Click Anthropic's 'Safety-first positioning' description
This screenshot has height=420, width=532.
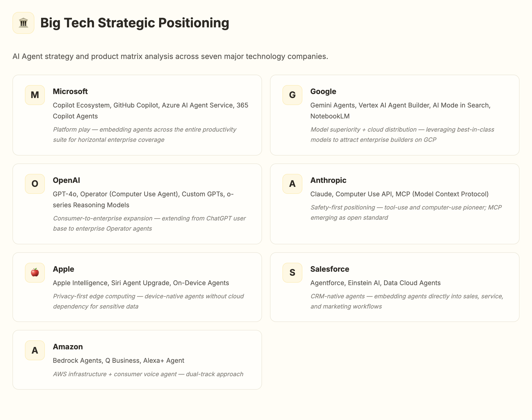(x=406, y=212)
